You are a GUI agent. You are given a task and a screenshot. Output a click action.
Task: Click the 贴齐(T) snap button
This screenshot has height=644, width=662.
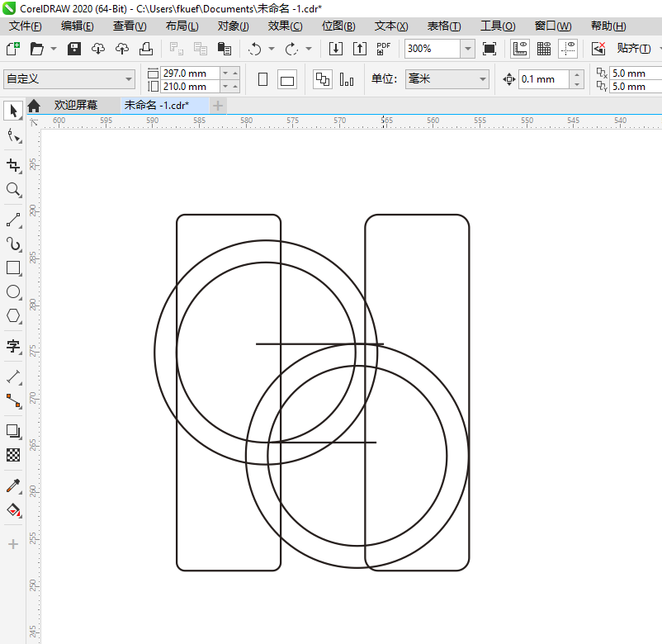click(634, 49)
